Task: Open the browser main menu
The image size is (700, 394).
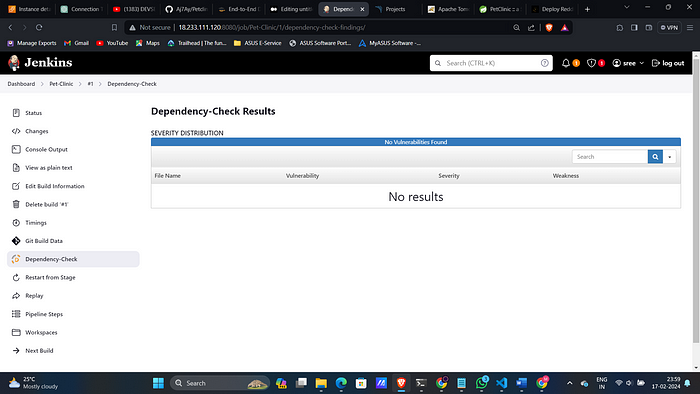Action: tap(690, 28)
